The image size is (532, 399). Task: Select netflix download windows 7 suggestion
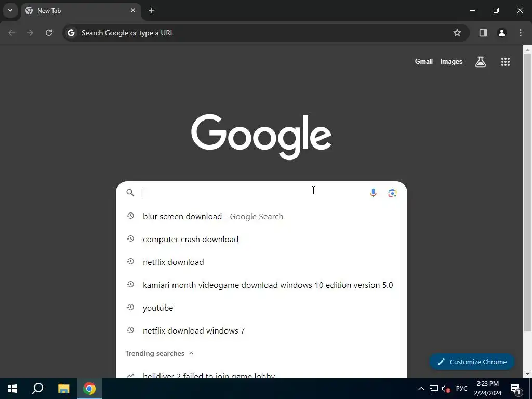tap(261, 330)
